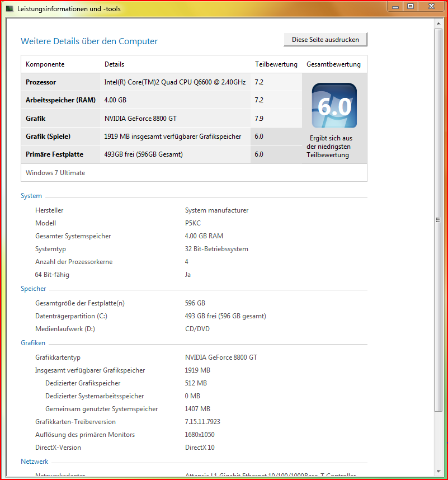Click the Insgesamt verfügbarer Grafikspeicher label
Image resolution: width=448 pixels, height=480 pixels.
pyautogui.click(x=90, y=370)
